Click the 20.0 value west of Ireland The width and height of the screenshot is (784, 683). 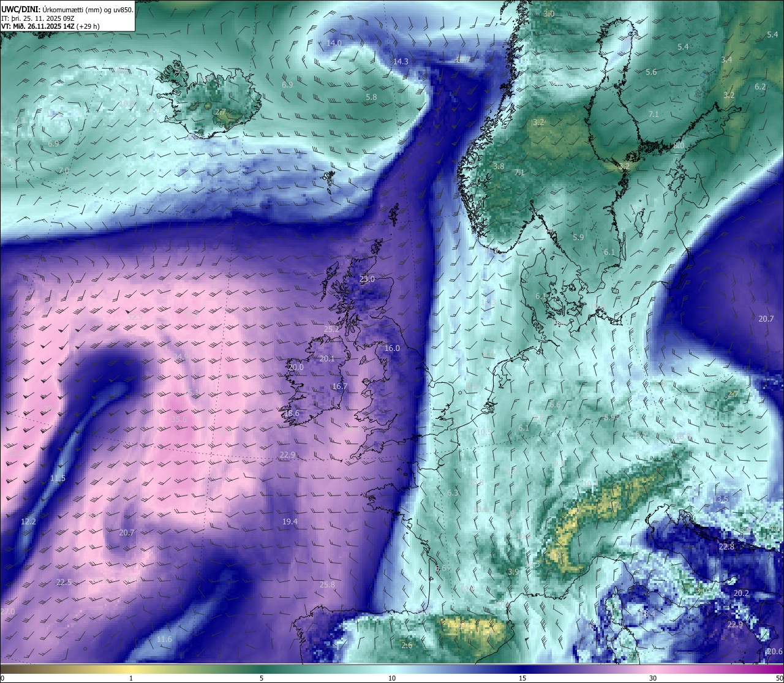pyautogui.click(x=296, y=367)
